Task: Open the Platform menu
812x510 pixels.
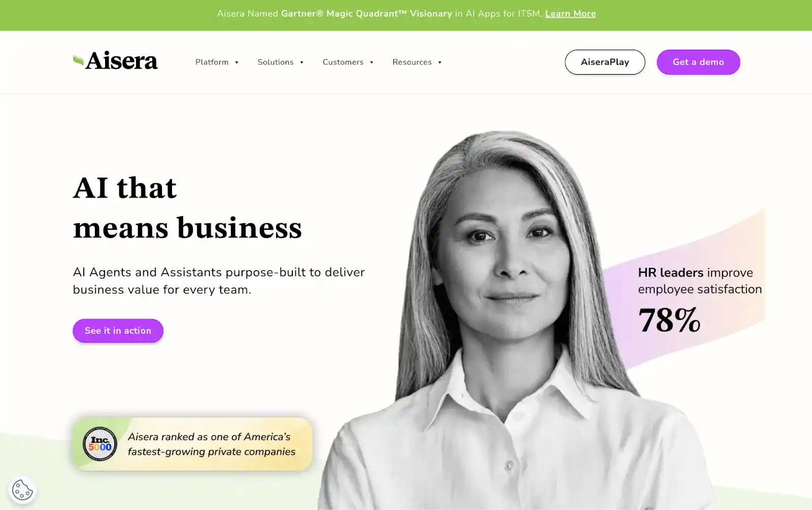Action: pyautogui.click(x=217, y=62)
